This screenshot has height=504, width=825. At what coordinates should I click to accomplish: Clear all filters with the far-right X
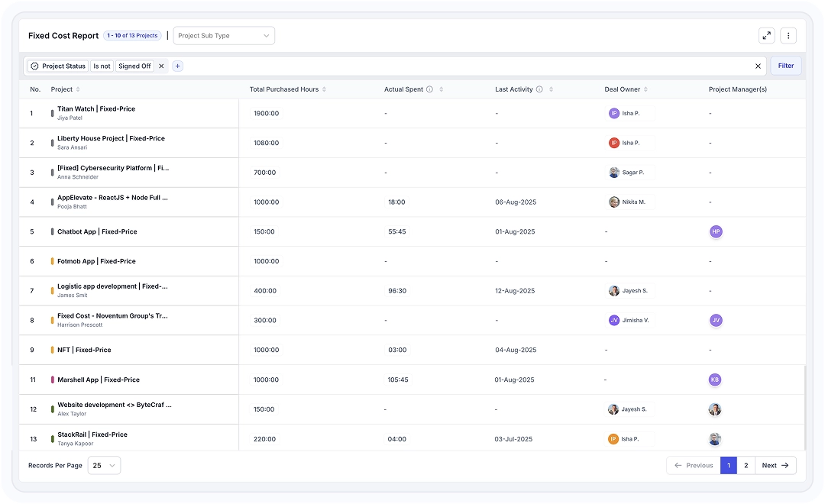(x=758, y=66)
